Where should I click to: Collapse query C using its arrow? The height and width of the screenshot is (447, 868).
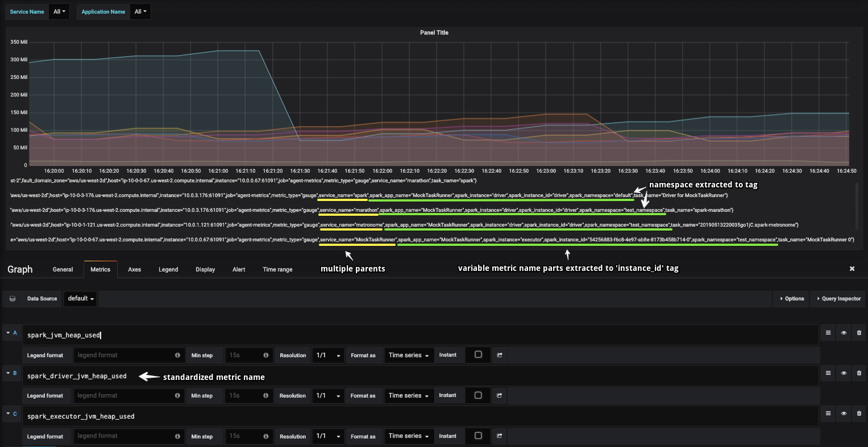8,413
